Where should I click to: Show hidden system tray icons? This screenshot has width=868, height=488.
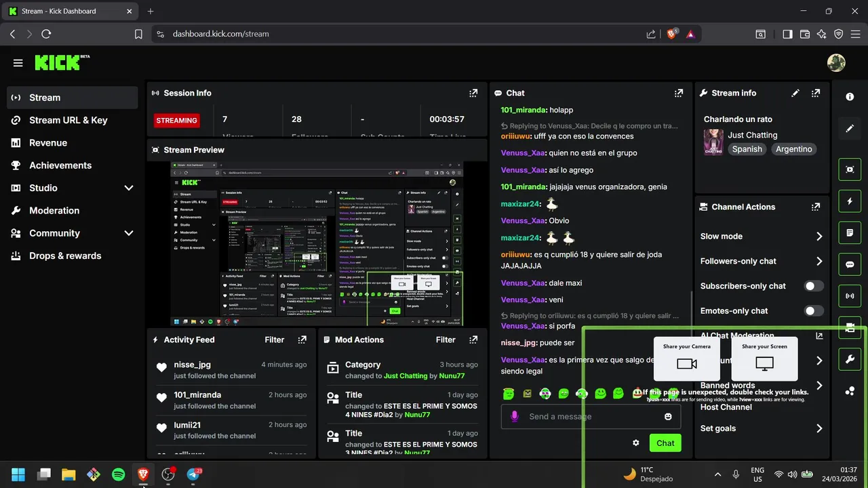(x=717, y=474)
